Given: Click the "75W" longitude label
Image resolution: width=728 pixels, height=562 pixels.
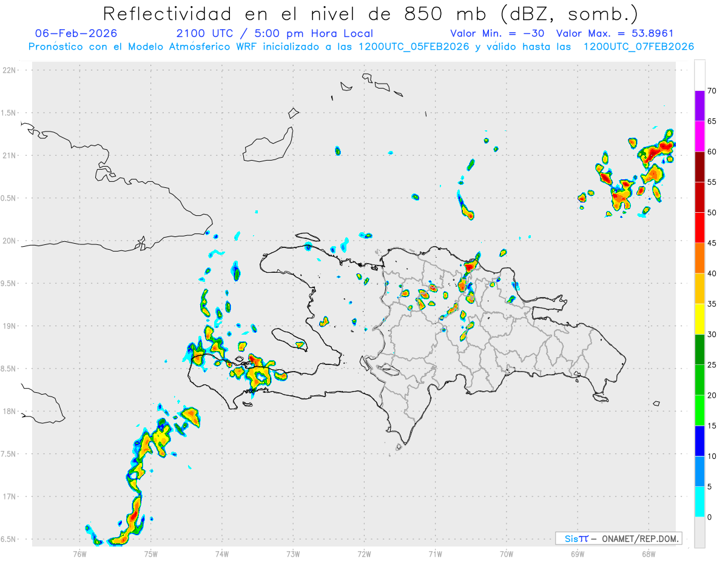Looking at the screenshot, I should 151,554.
